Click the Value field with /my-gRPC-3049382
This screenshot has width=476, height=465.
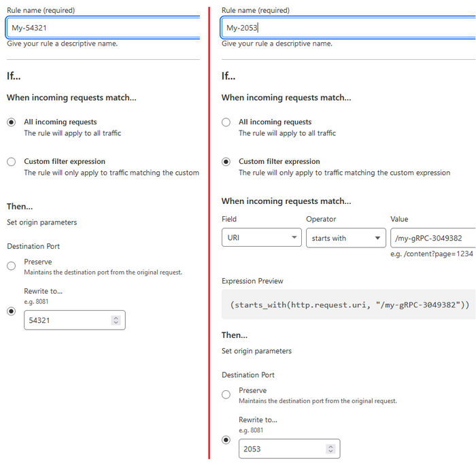click(x=432, y=238)
